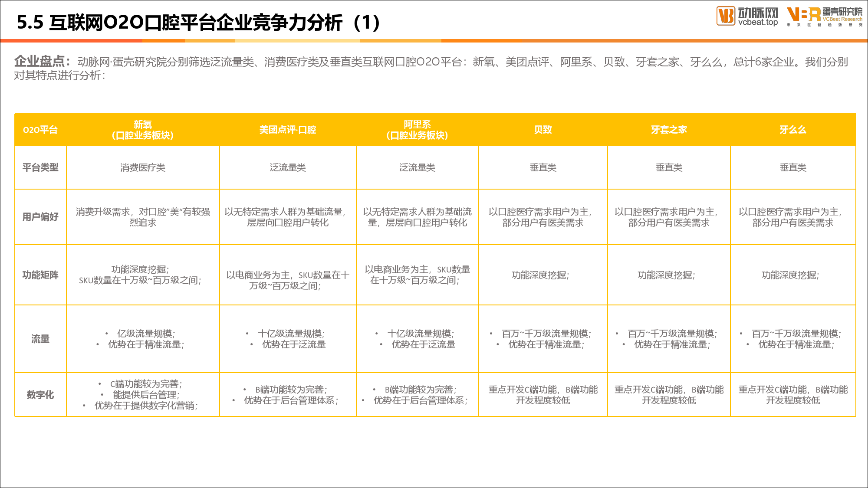This screenshot has width=868, height=488.
Task: Click 阿里系 user preference cell
Action: pos(417,217)
